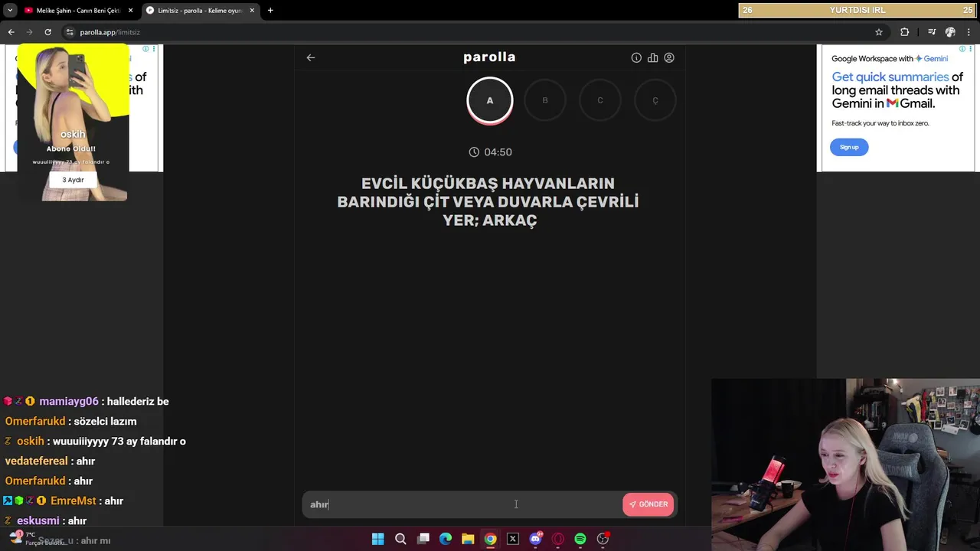This screenshot has width=980, height=551.
Task: Click oskih message wuuuiiiyyyy 73 ay
Action: click(x=119, y=441)
